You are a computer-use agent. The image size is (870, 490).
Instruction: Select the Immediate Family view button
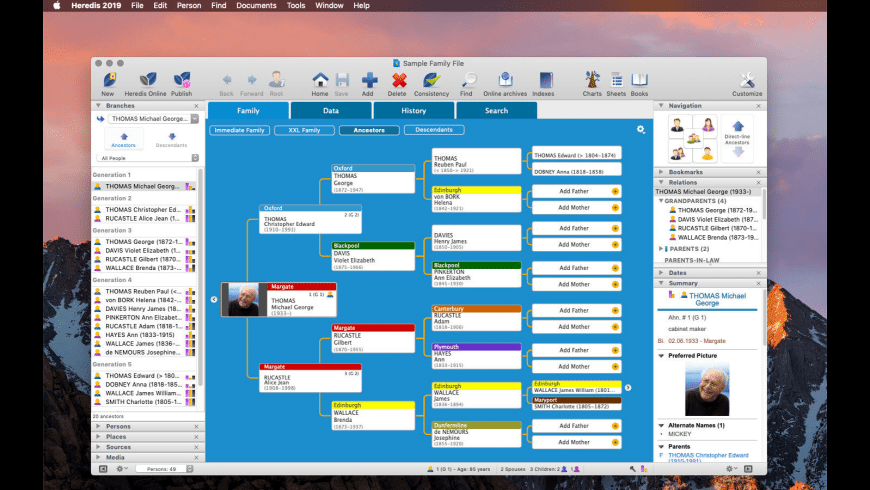click(x=240, y=130)
